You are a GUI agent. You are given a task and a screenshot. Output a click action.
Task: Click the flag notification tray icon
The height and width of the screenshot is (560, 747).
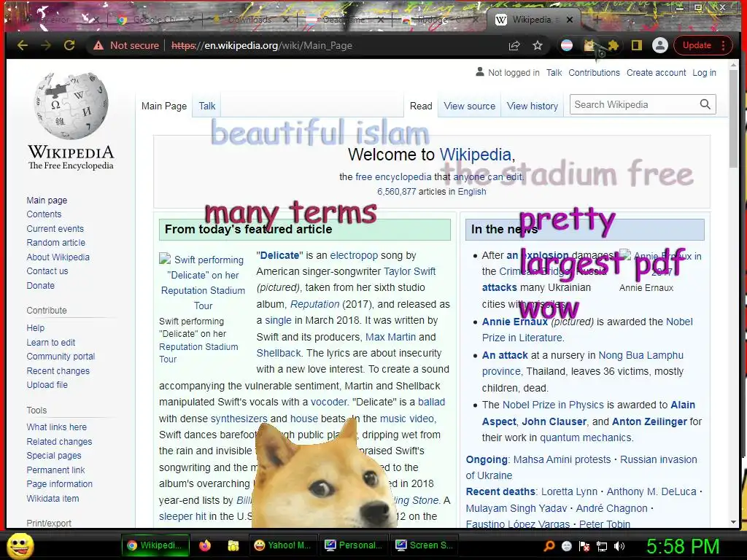click(x=584, y=546)
